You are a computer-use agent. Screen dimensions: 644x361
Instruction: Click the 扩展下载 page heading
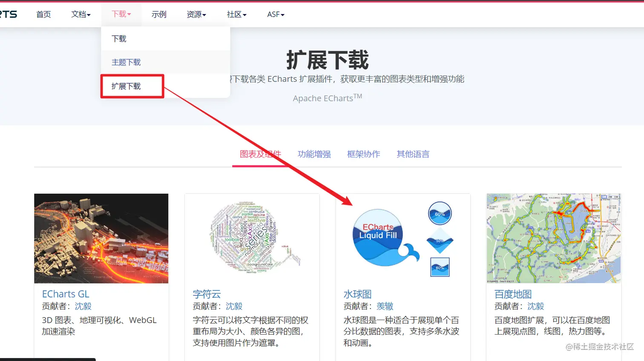click(328, 60)
